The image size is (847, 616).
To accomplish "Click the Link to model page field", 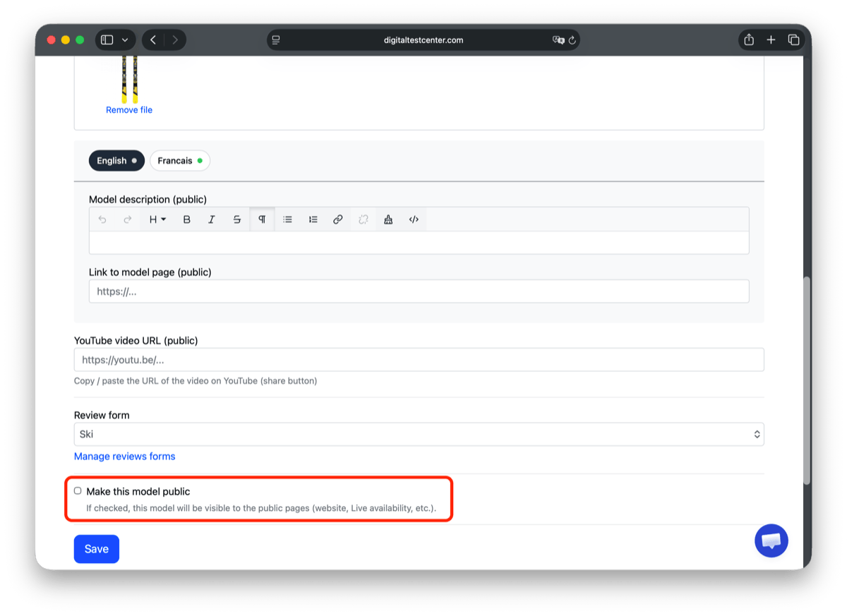I will 419,291.
